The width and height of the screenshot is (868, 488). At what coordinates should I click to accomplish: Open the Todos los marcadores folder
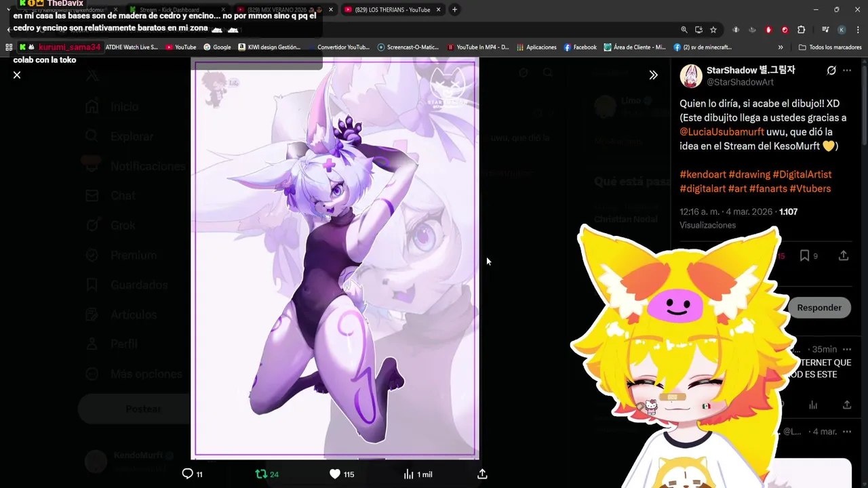pyautogui.click(x=830, y=47)
